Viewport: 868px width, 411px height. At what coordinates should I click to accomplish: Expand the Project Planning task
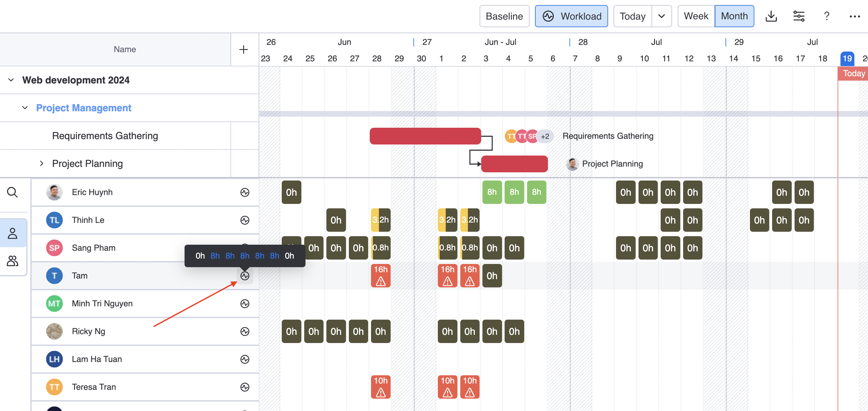(41, 163)
